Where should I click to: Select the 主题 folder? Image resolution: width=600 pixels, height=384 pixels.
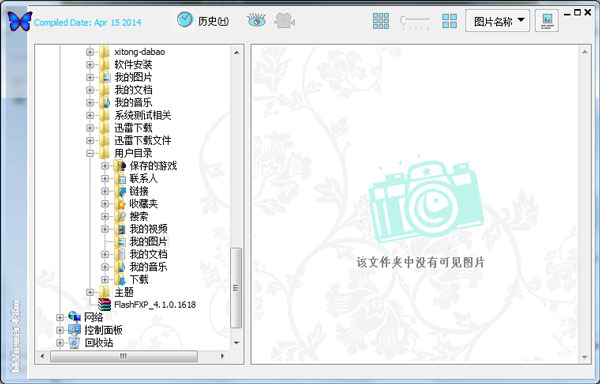(x=124, y=292)
